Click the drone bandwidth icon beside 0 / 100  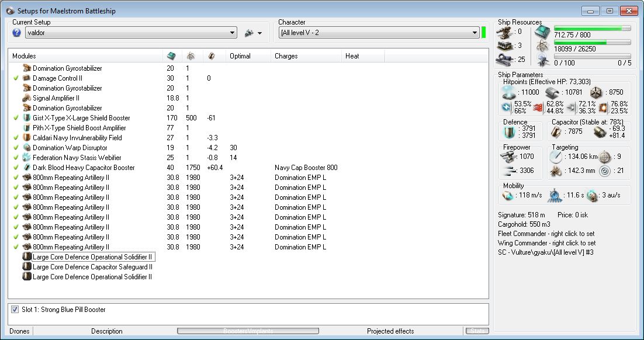coord(542,60)
